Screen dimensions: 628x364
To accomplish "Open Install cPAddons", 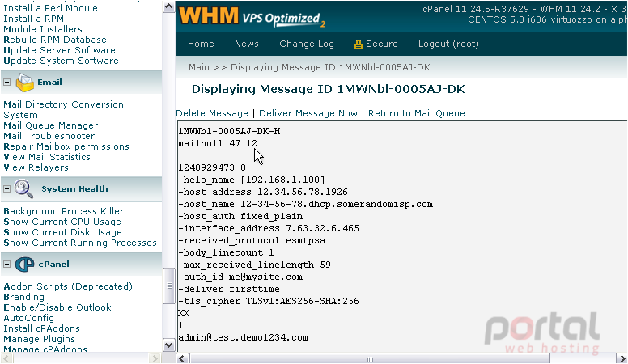I will click(41, 328).
